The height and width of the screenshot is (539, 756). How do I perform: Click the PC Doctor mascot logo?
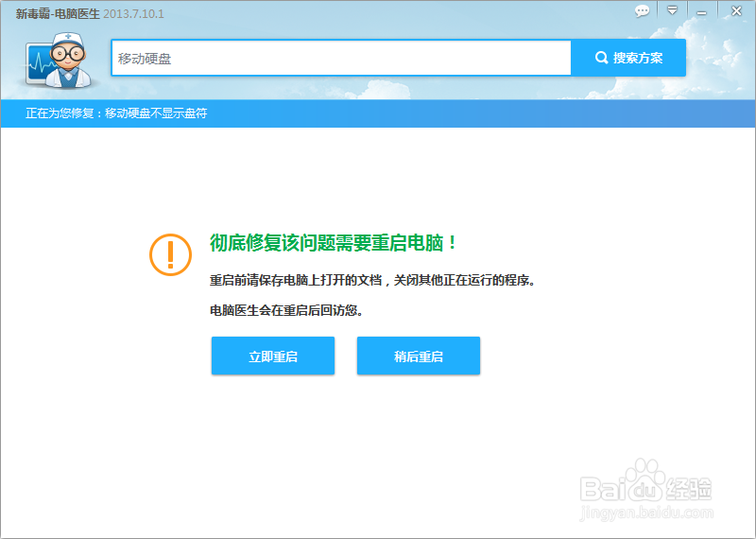(59, 61)
